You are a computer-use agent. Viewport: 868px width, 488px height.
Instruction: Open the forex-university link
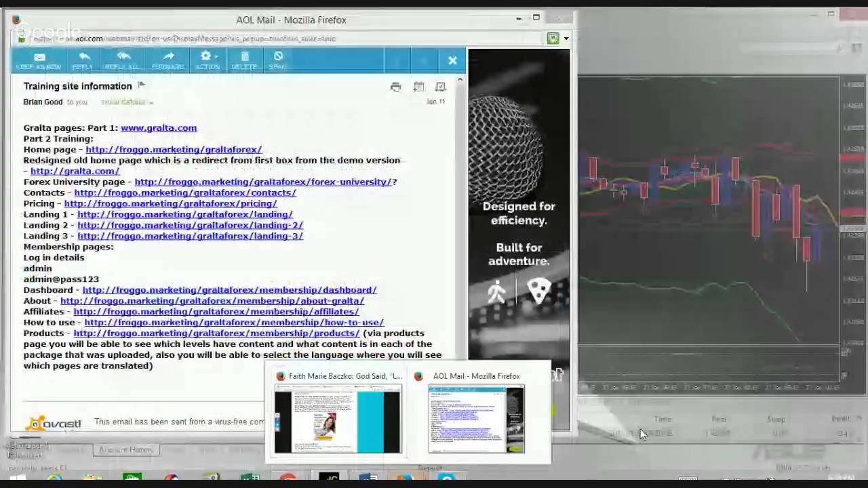(263, 182)
